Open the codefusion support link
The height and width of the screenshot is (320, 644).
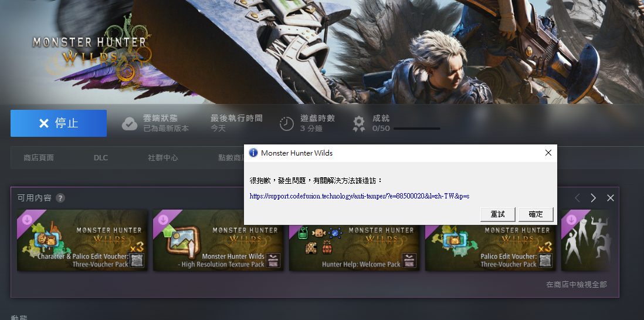click(360, 196)
